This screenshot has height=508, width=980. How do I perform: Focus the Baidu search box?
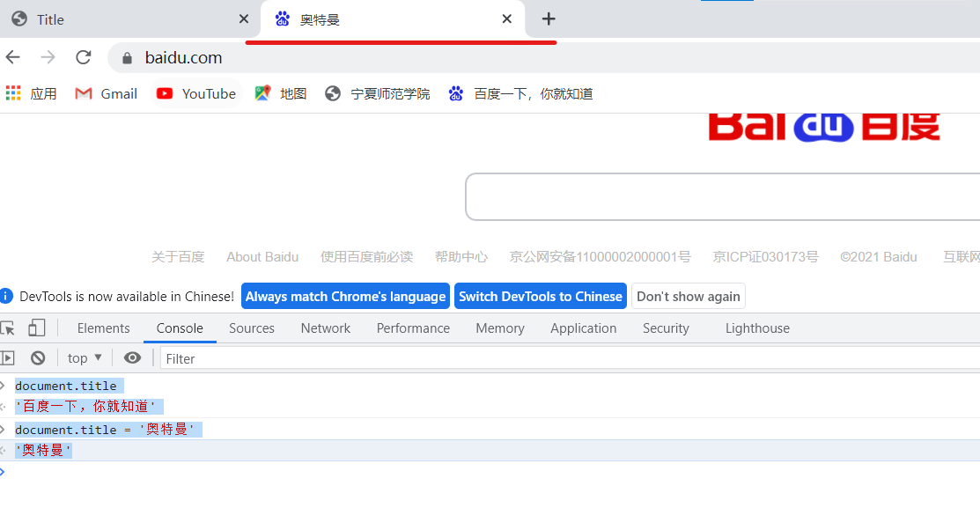point(723,197)
